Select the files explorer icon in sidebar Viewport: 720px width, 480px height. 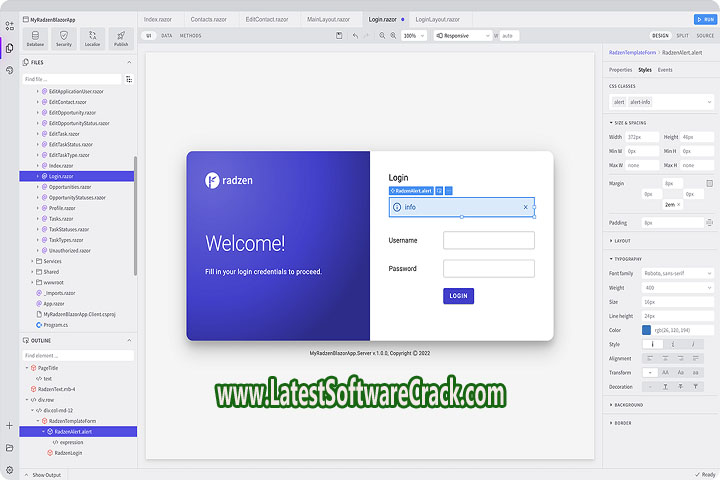coord(10,48)
